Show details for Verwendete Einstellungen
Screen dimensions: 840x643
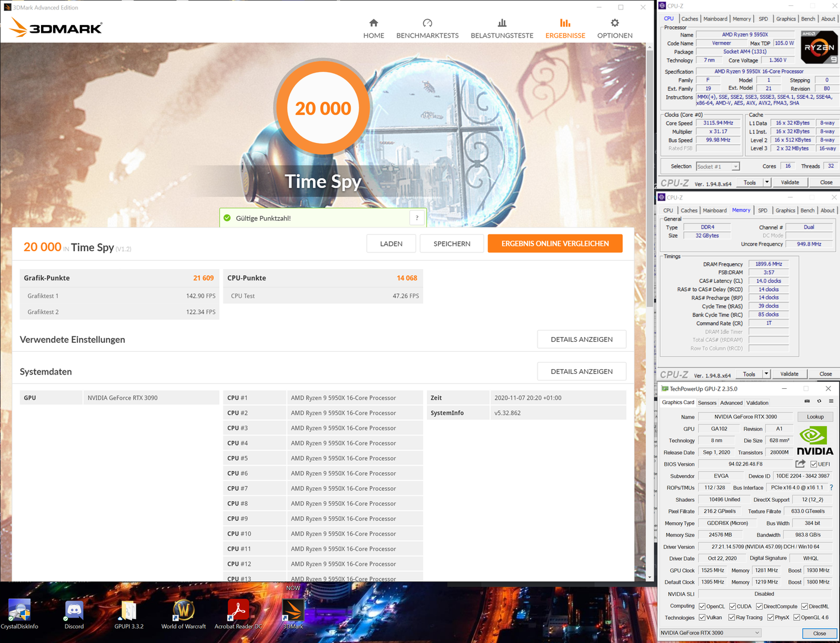pyautogui.click(x=582, y=339)
